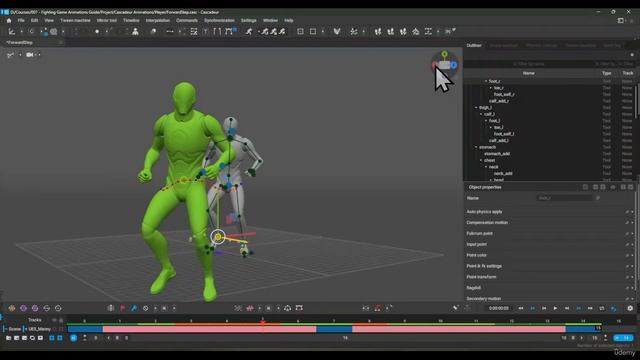Image resolution: width=640 pixels, height=360 pixels.
Task: Click the UE5_Manny track label
Action: pos(40,329)
